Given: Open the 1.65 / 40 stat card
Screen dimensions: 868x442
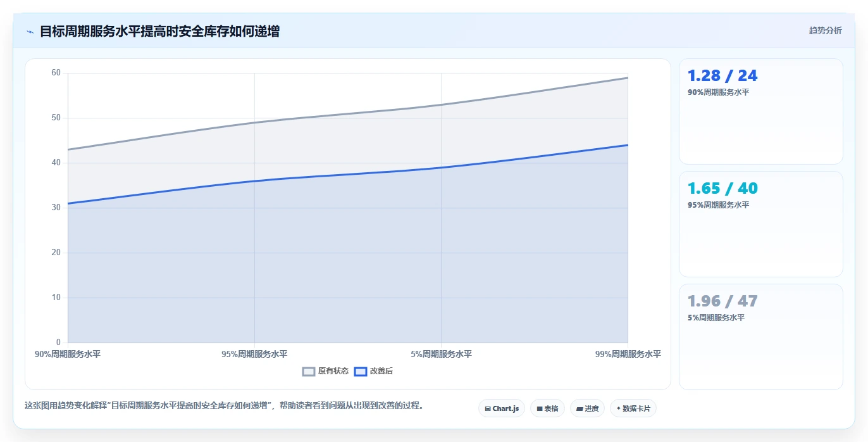Looking at the screenshot, I should pyautogui.click(x=760, y=224).
